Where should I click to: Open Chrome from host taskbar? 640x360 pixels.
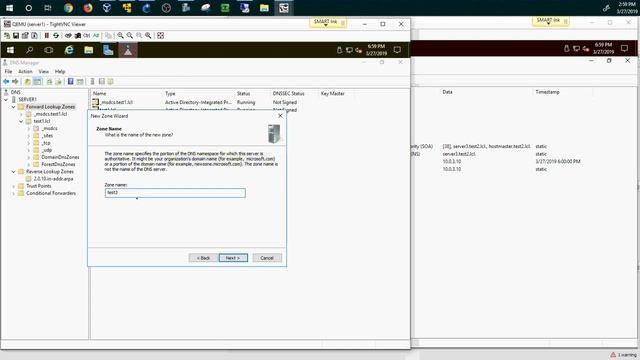(x=68, y=8)
